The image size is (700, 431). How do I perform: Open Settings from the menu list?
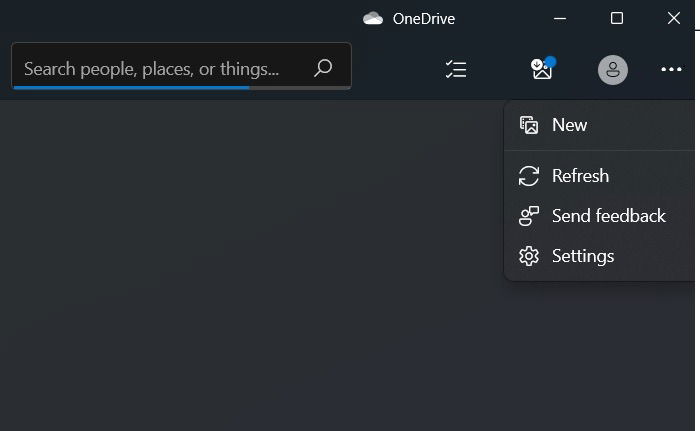pos(600,256)
